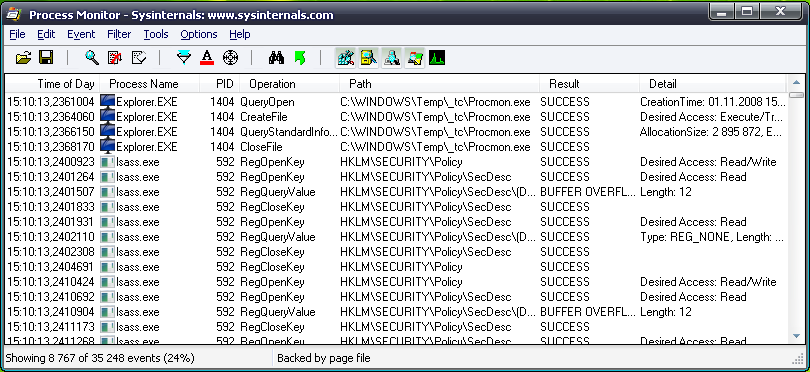This screenshot has height=372, width=810.
Task: Click 'Type: REG_NONE, Length: ...' detail cell
Action: pyautogui.click(x=713, y=237)
